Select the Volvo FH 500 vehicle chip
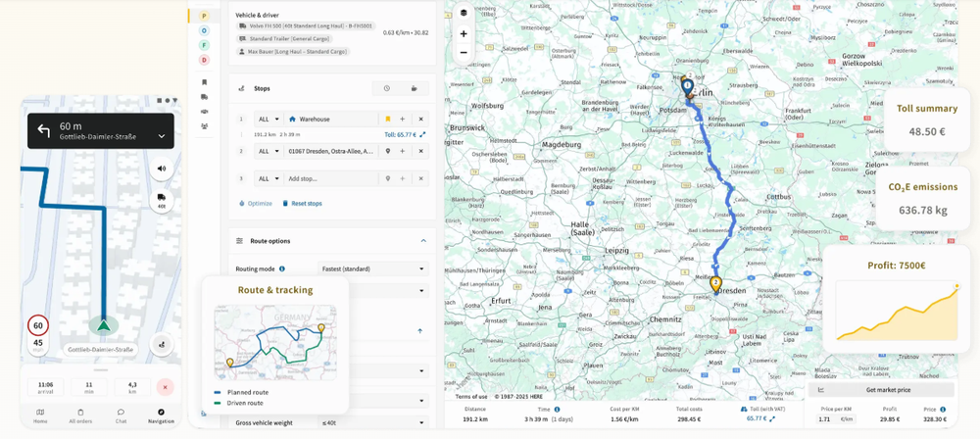The width and height of the screenshot is (980, 439). point(306,26)
